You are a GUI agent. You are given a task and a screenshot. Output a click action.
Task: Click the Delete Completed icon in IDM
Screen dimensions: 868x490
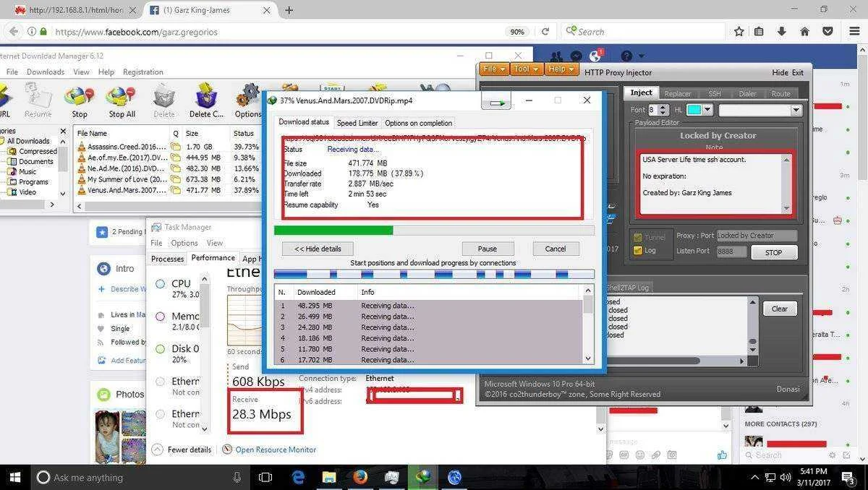pyautogui.click(x=206, y=97)
